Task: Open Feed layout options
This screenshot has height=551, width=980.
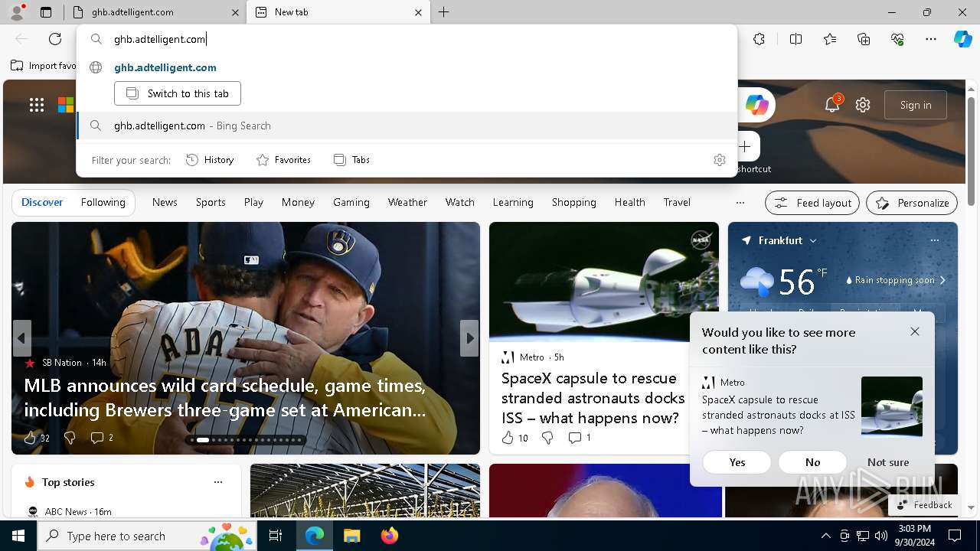Action: pos(812,203)
